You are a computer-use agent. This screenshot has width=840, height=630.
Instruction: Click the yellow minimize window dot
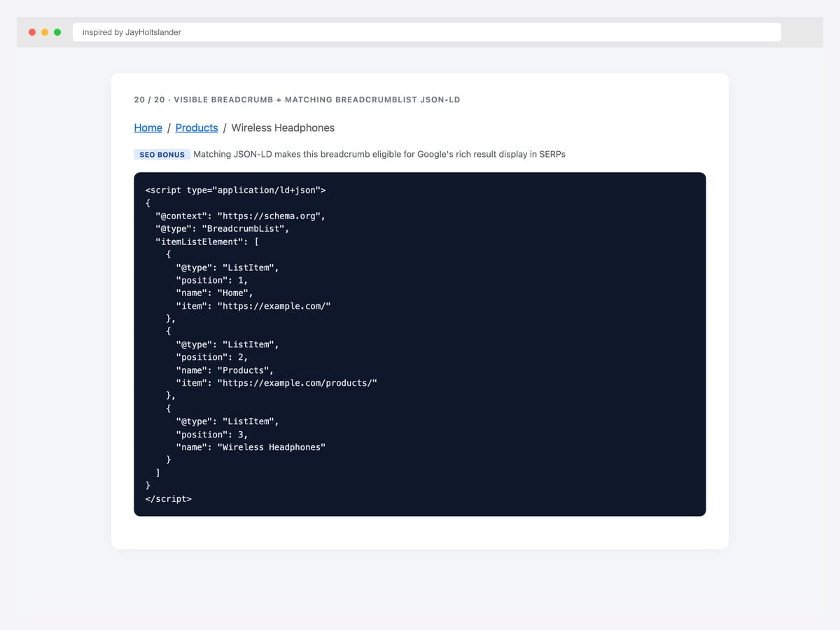45,32
